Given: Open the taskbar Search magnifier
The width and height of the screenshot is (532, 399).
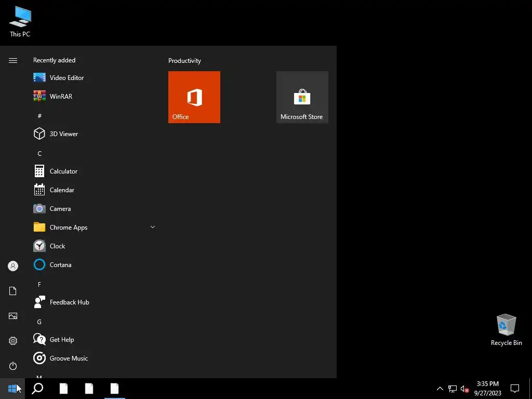Looking at the screenshot, I should coord(37,389).
